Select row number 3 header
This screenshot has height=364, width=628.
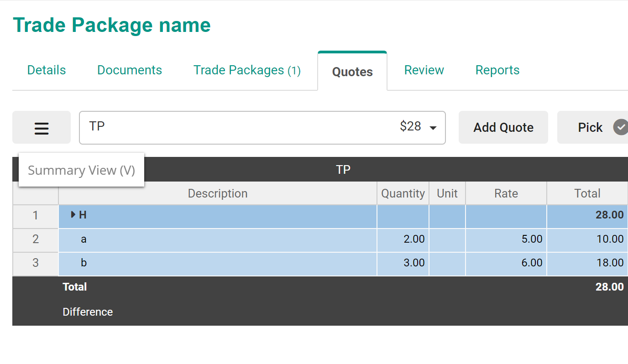(36, 263)
